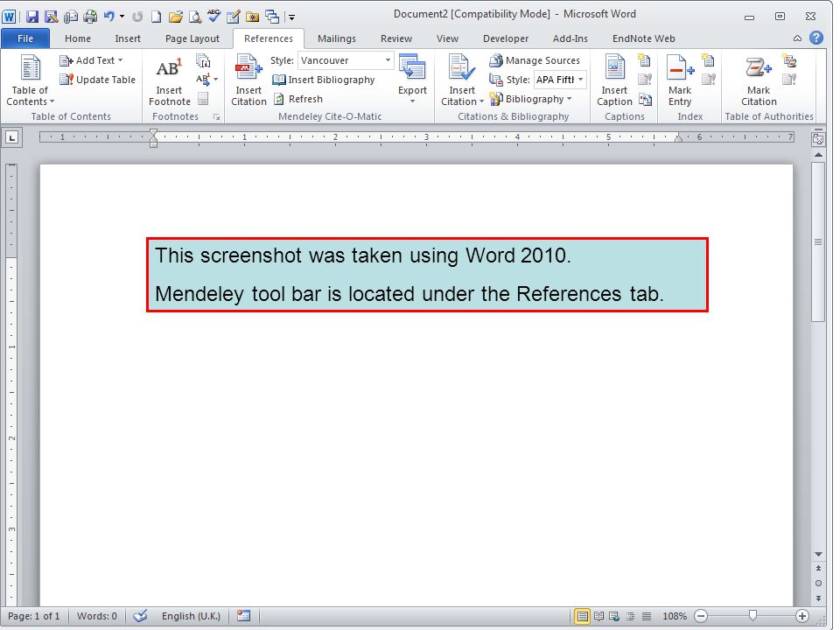The height and width of the screenshot is (630, 840).
Task: Open APA Fifth citation style dropdown
Action: pos(581,80)
